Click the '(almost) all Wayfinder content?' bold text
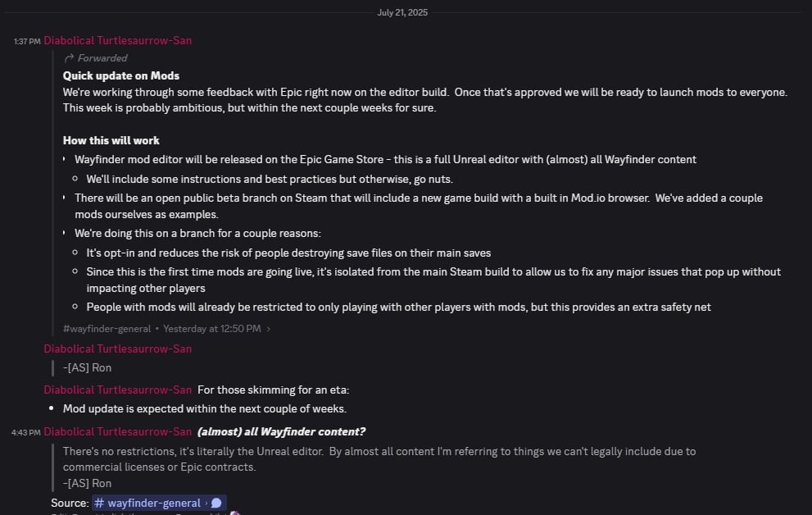The height and width of the screenshot is (515, 812). click(281, 432)
